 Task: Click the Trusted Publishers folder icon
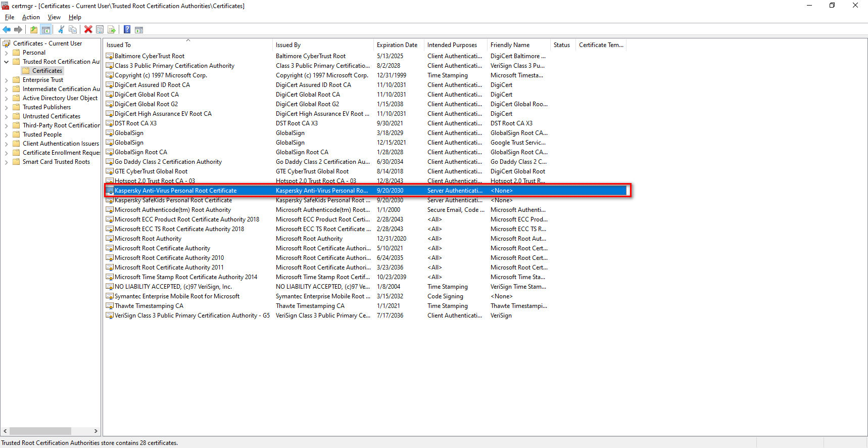coord(16,107)
